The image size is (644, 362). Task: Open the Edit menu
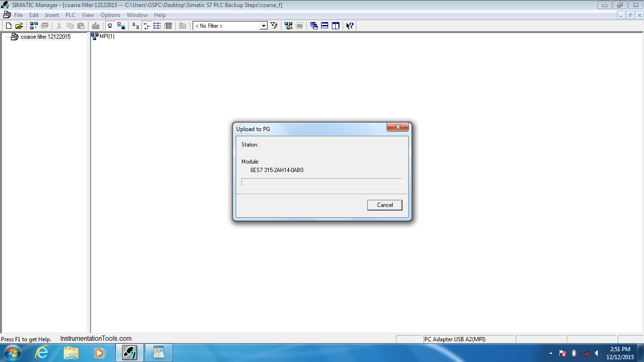(34, 15)
